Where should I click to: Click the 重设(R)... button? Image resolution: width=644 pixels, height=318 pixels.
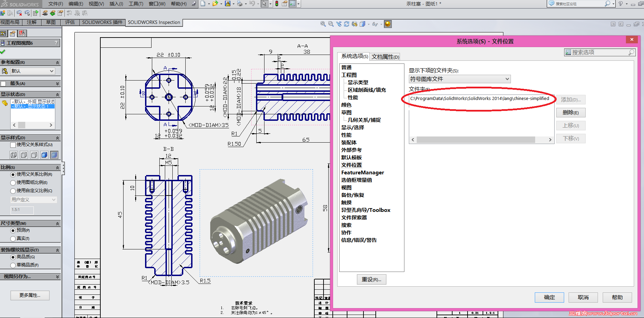(372, 279)
